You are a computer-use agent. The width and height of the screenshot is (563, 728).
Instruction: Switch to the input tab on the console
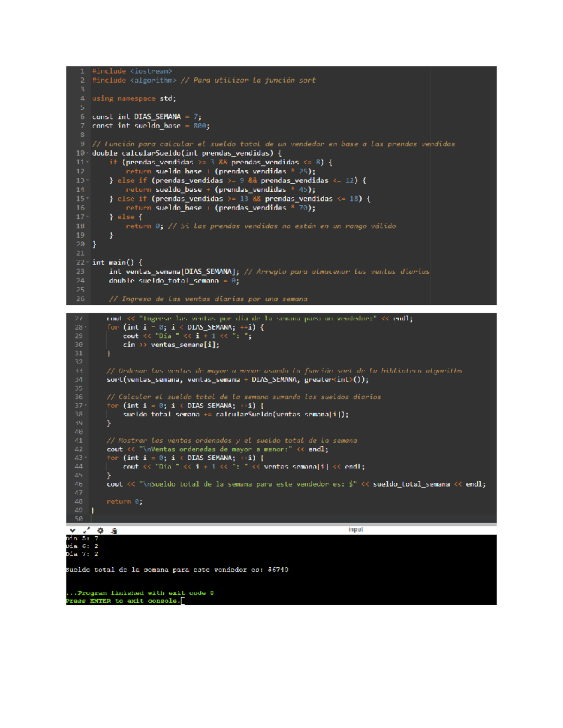point(356,530)
